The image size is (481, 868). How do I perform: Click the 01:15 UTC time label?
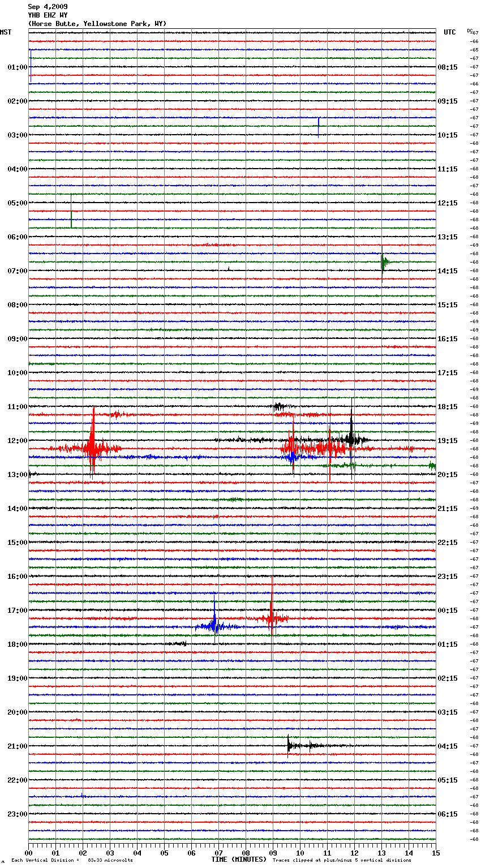(448, 644)
